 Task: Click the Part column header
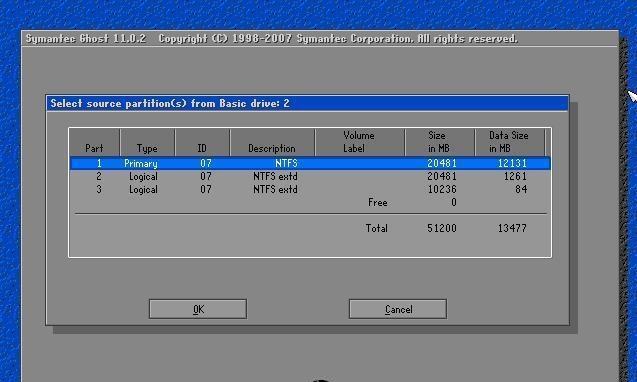95,142
